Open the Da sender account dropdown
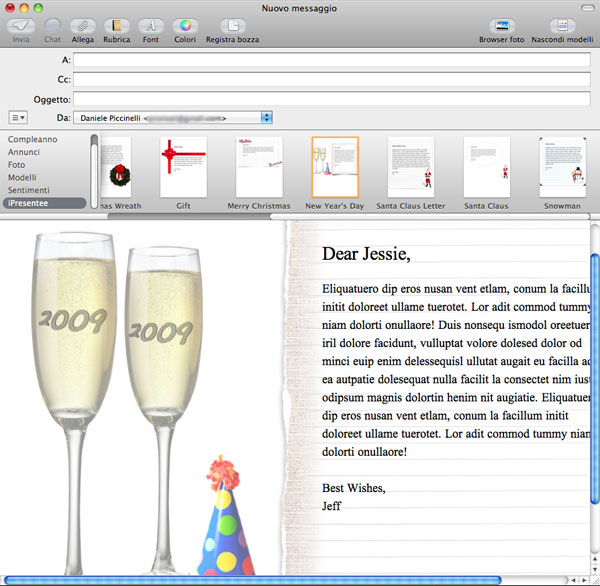Image resolution: width=600 pixels, height=586 pixels. (x=173, y=118)
